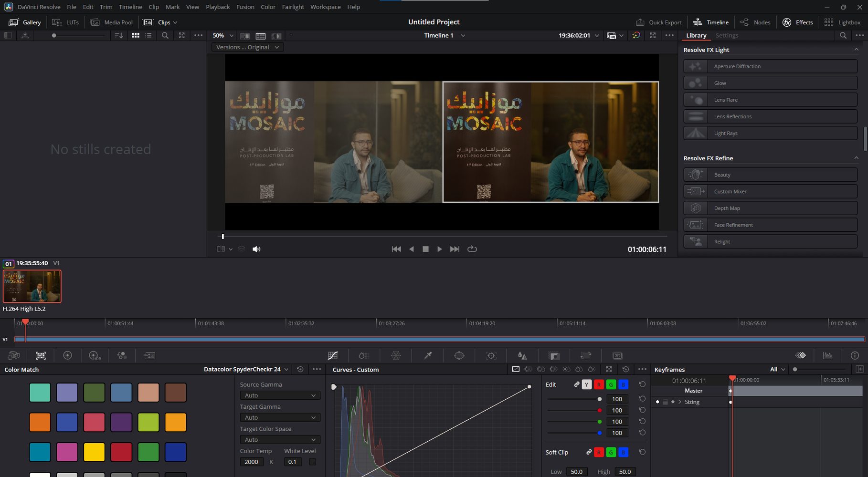868x477 pixels.
Task: Open Versions Original dropdown
Action: (x=247, y=47)
